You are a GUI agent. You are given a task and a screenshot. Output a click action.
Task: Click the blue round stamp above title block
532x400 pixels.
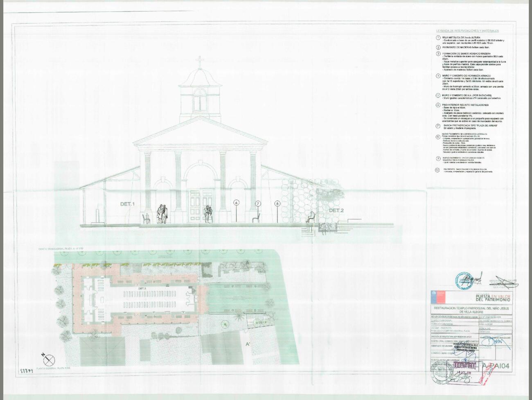pos(464,281)
